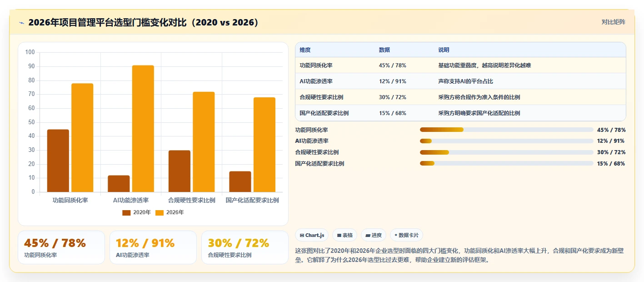644x282 pixels.
Task: Click the description 基础功能重叠度，越高说明差异化越难
Action: coord(484,65)
